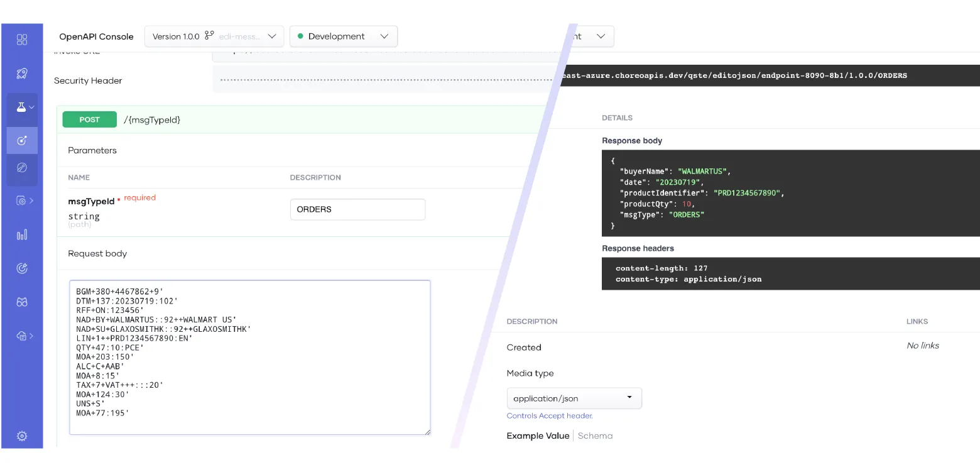Image resolution: width=980 pixels, height=472 pixels.
Task: Open the overview grid icon in sidebar
Action: [22, 40]
